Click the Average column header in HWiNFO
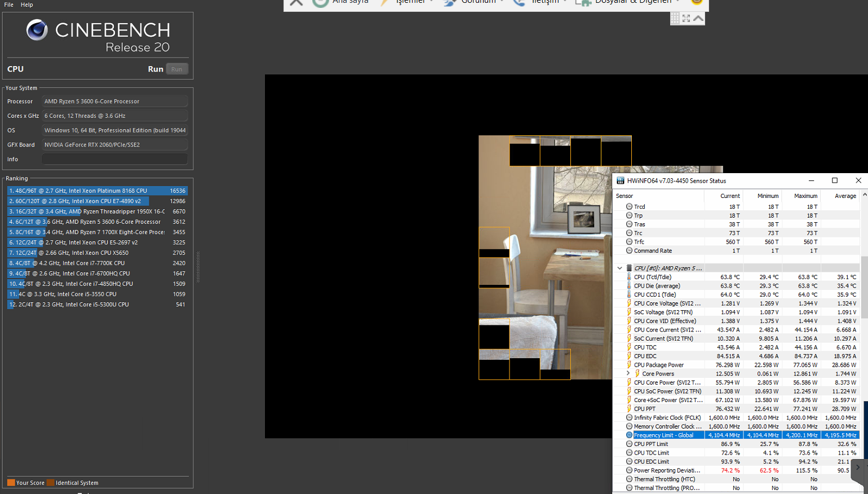The width and height of the screenshot is (868, 494). click(x=840, y=196)
